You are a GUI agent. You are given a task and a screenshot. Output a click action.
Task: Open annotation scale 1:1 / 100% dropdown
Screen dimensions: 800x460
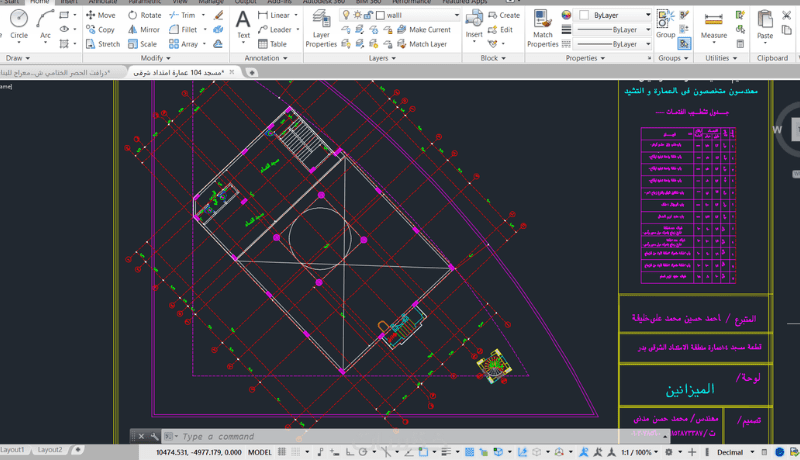click(639, 452)
